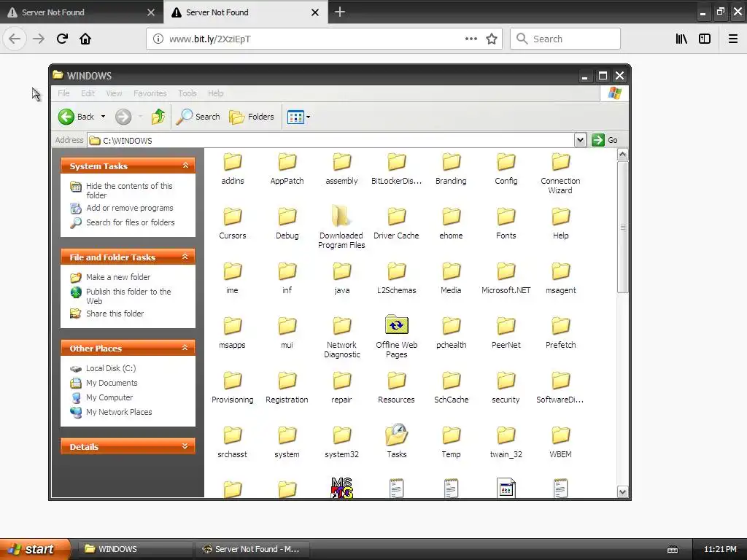This screenshot has width=747, height=560.
Task: Click the C:\WINDOWS address field
Action: tap(331, 141)
